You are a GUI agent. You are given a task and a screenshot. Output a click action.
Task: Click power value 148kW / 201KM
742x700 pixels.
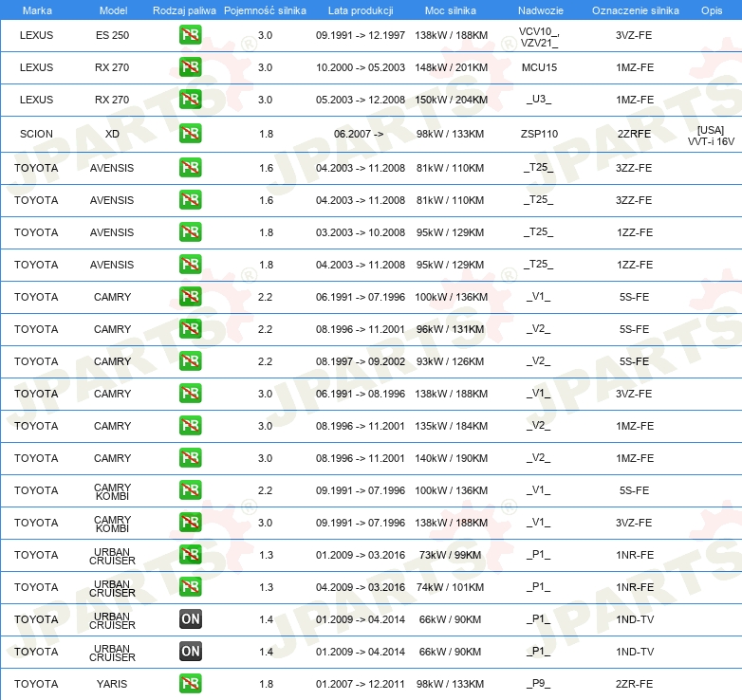pyautogui.click(x=451, y=67)
